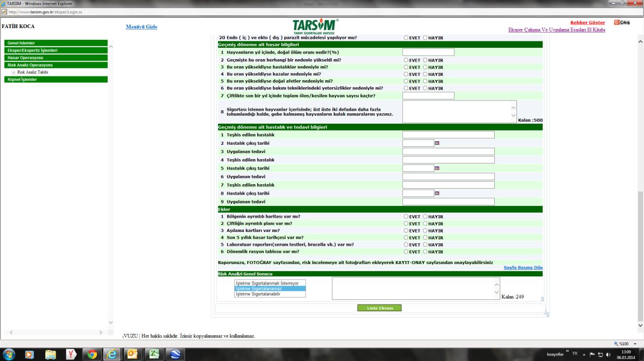Click into doğal ölüm oranı input field
The image size is (644, 361).
tap(428, 52)
